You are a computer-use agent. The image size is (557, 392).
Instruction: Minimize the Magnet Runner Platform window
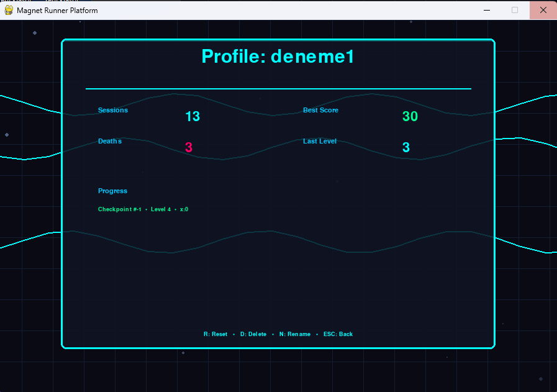(x=487, y=10)
